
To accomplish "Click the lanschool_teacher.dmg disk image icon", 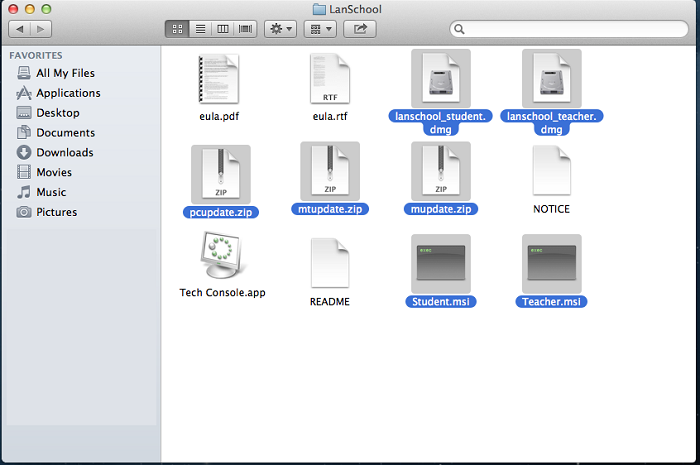I will (x=551, y=79).
